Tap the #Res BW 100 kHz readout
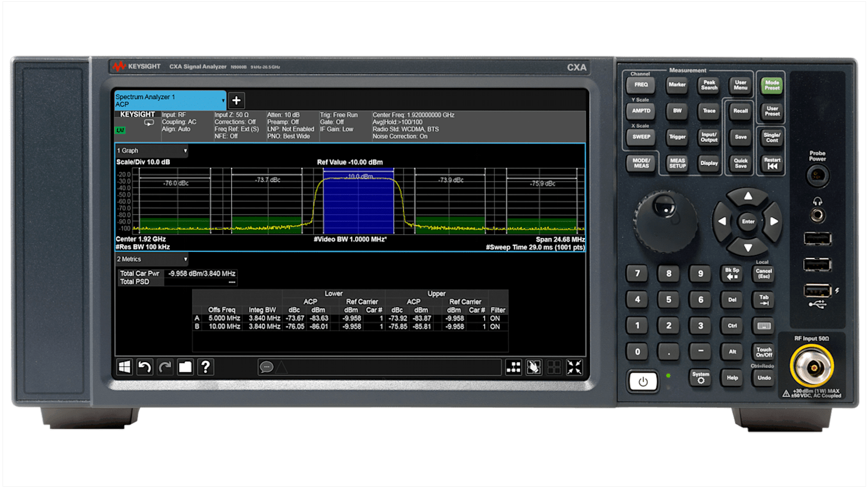 [143, 246]
